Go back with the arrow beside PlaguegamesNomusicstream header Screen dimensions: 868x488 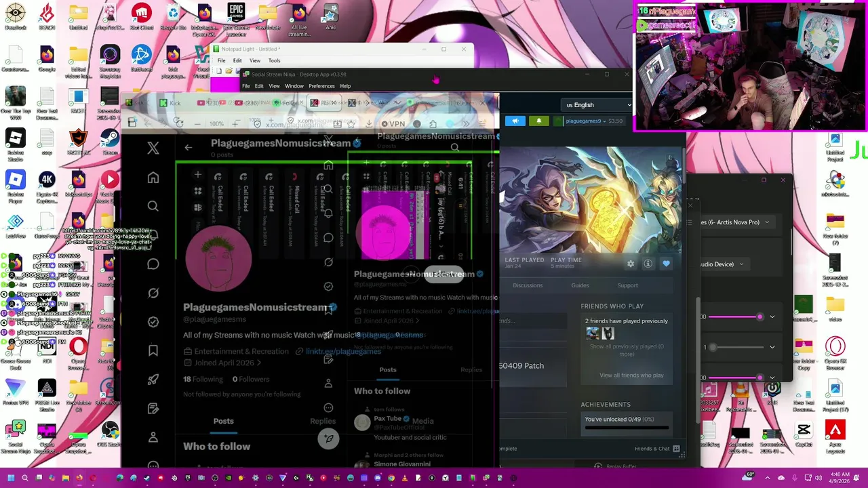[x=189, y=147]
